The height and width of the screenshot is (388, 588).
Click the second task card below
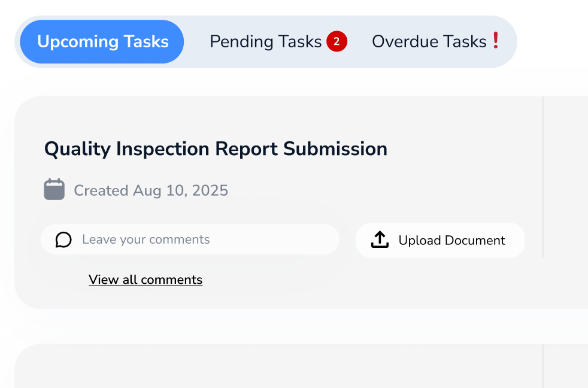coord(275,368)
